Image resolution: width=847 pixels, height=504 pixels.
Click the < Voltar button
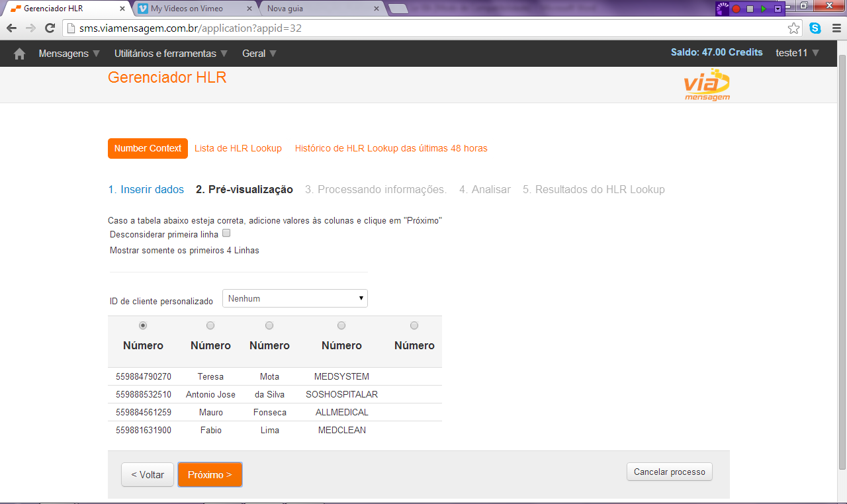pos(148,475)
